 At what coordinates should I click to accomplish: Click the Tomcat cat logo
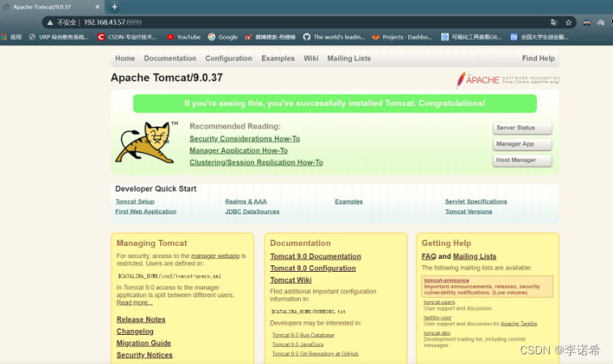click(x=146, y=142)
